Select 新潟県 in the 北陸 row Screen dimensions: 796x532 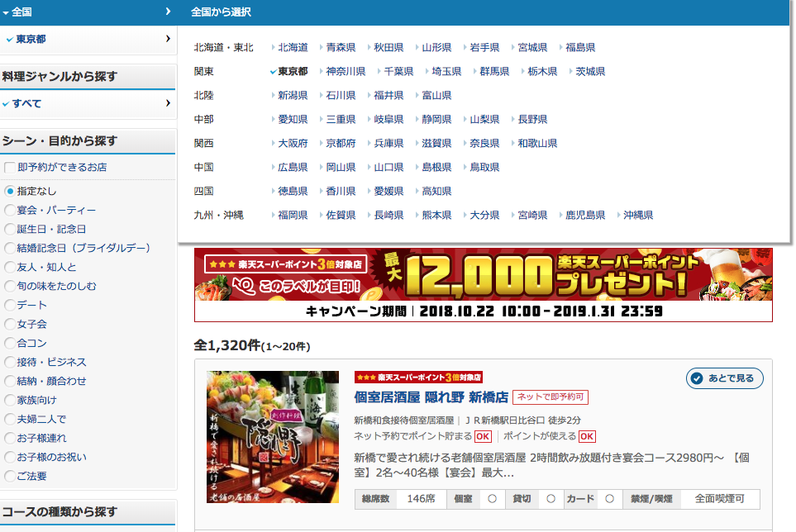coord(293,95)
